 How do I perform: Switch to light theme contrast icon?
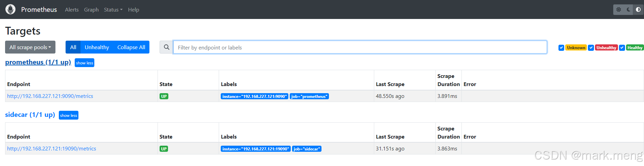[638, 9]
